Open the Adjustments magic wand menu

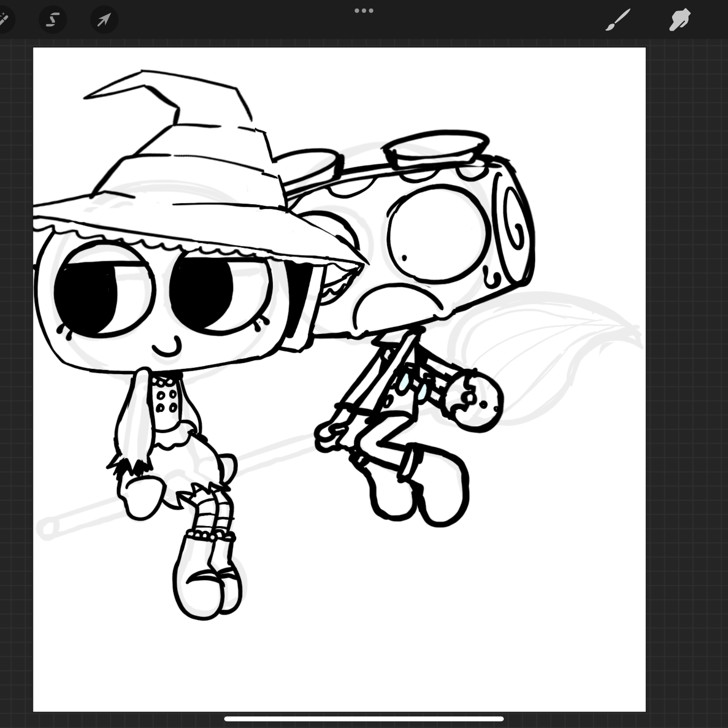(x=3, y=20)
